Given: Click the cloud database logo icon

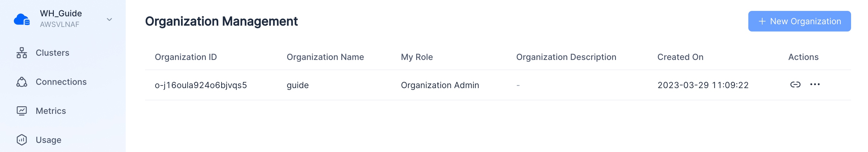Looking at the screenshot, I should tap(22, 19).
